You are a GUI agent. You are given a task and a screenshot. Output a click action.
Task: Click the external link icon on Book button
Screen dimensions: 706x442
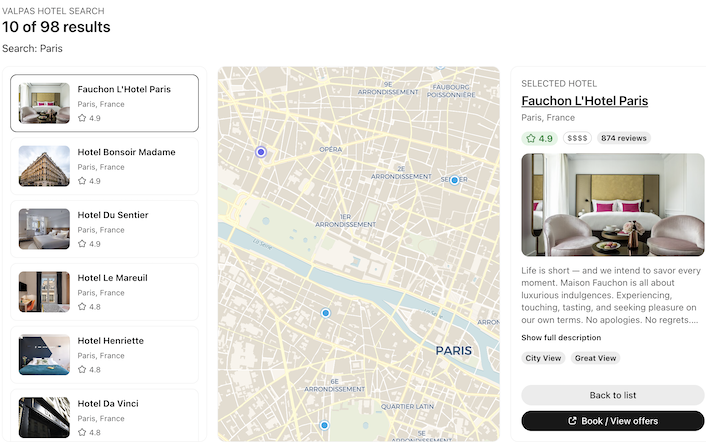pos(572,421)
